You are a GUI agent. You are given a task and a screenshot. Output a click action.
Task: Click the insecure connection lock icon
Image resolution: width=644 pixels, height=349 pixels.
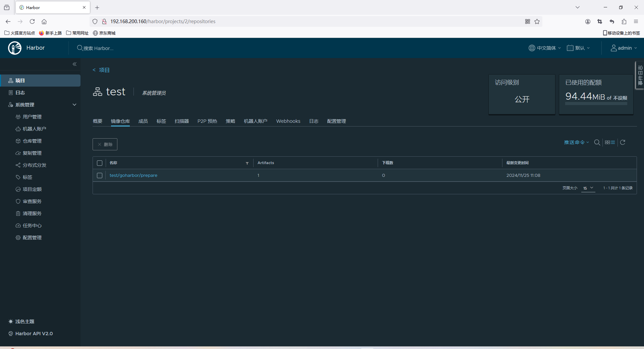[x=104, y=21]
